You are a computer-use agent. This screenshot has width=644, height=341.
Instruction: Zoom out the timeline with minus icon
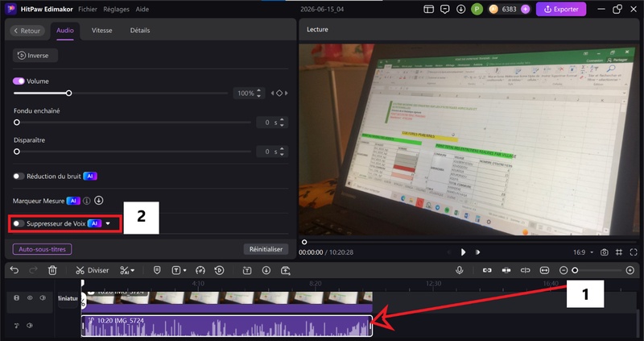click(x=563, y=270)
